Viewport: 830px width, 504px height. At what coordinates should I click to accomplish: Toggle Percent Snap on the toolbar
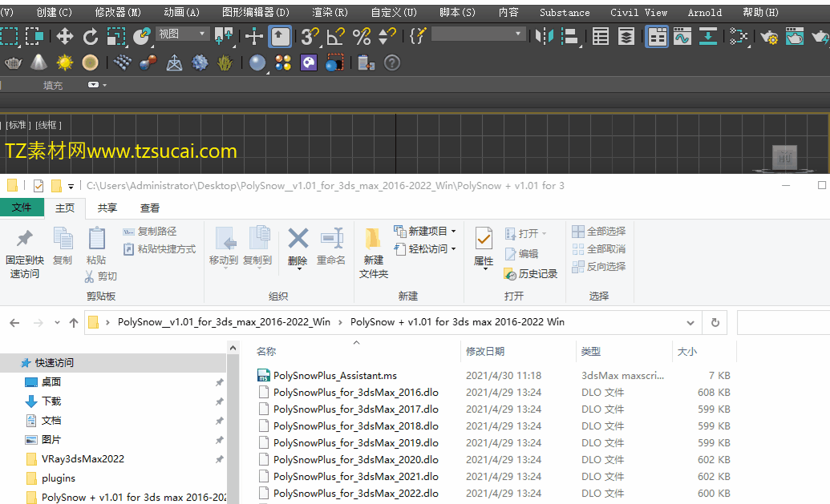(x=362, y=36)
